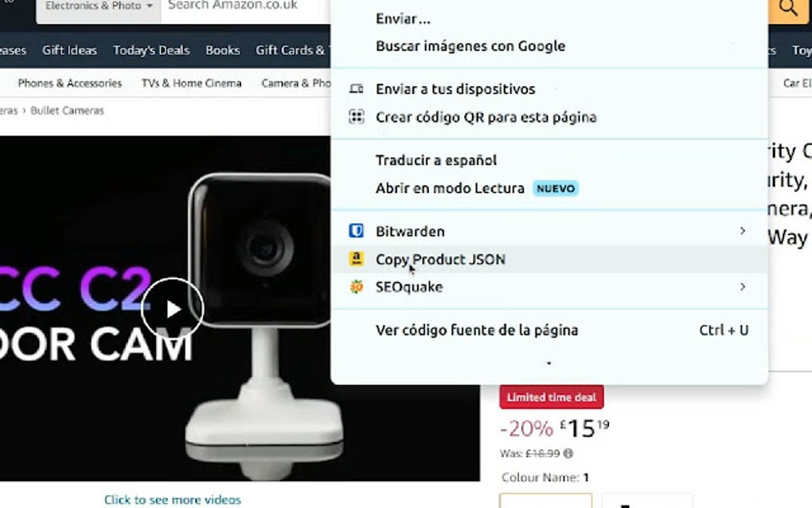Viewport: 812px width, 508px height.
Task: Open Bullet Cameras breadcrumb link
Action: pos(68,111)
